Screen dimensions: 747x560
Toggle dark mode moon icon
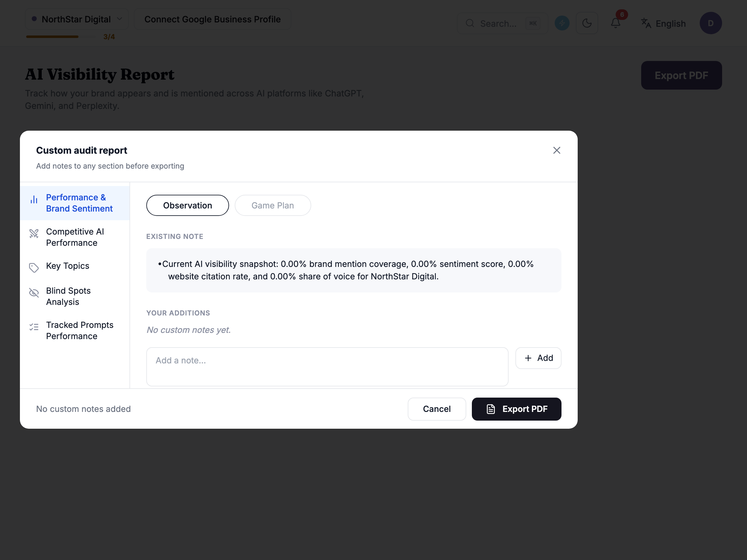(587, 23)
